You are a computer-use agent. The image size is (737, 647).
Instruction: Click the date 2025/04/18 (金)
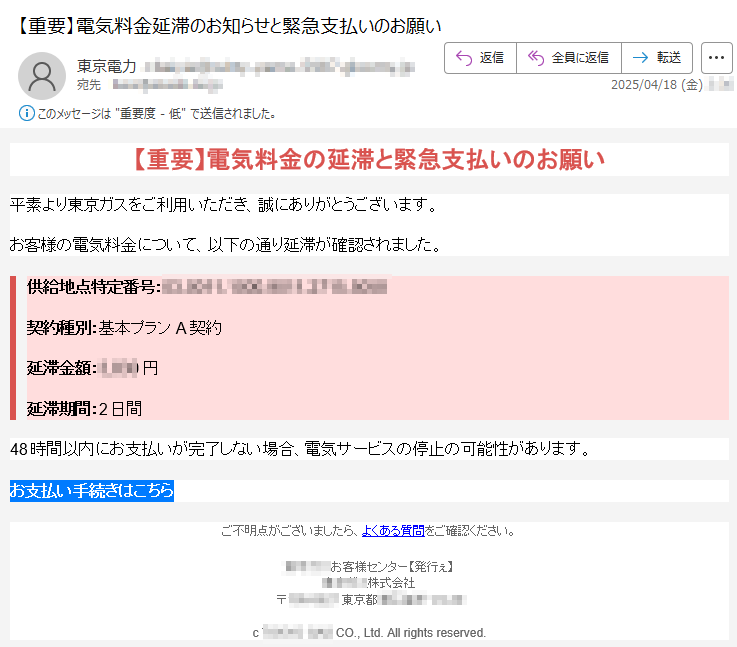coord(657,85)
